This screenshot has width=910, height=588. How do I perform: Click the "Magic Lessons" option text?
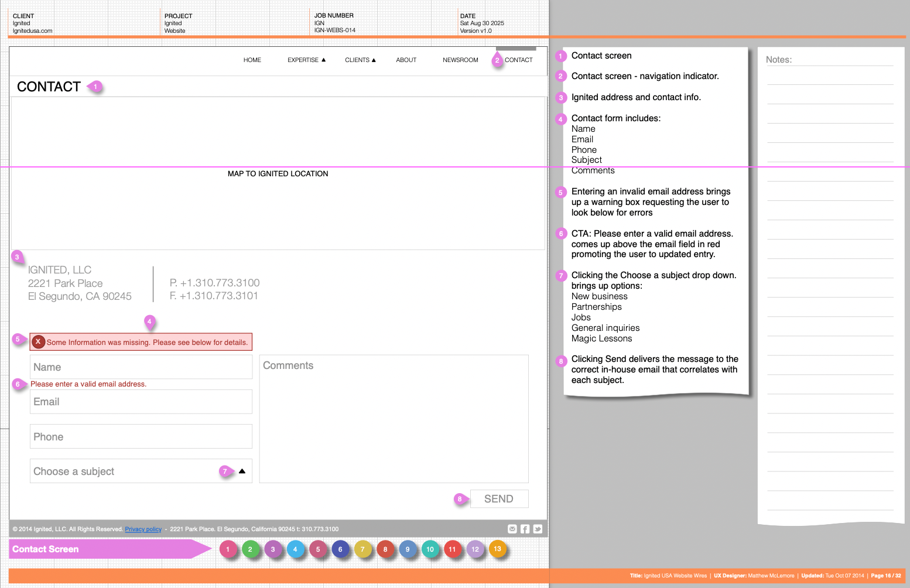click(x=601, y=339)
